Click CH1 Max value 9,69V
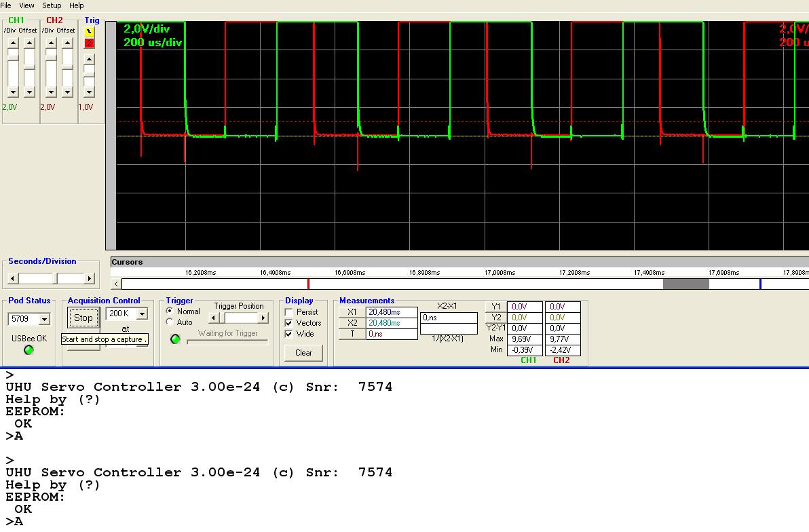This screenshot has width=809, height=532. coord(525,339)
